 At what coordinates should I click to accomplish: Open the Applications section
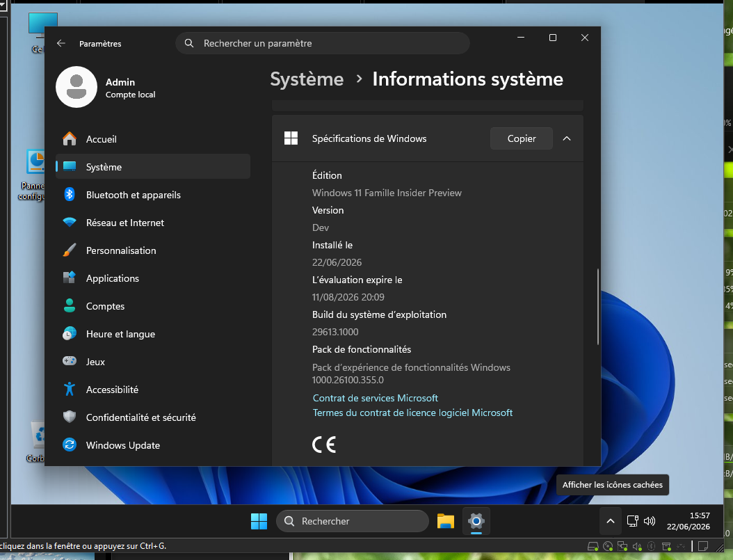coord(153,278)
